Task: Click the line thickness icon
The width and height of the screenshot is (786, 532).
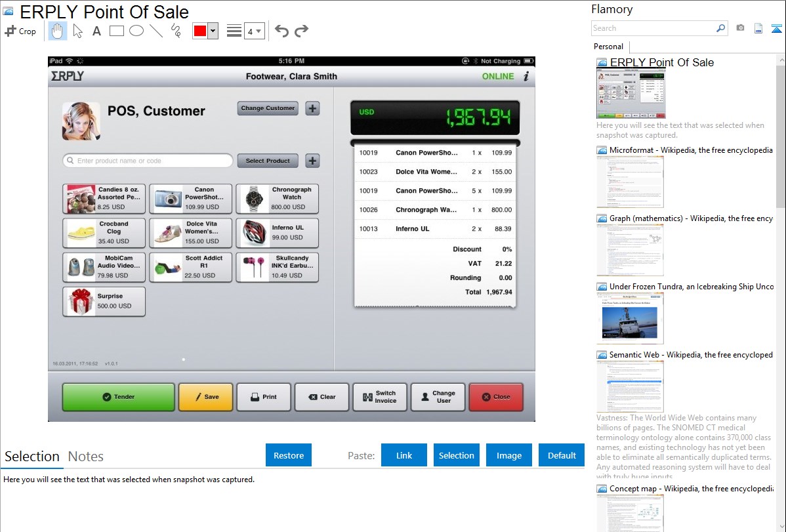Action: coord(234,31)
